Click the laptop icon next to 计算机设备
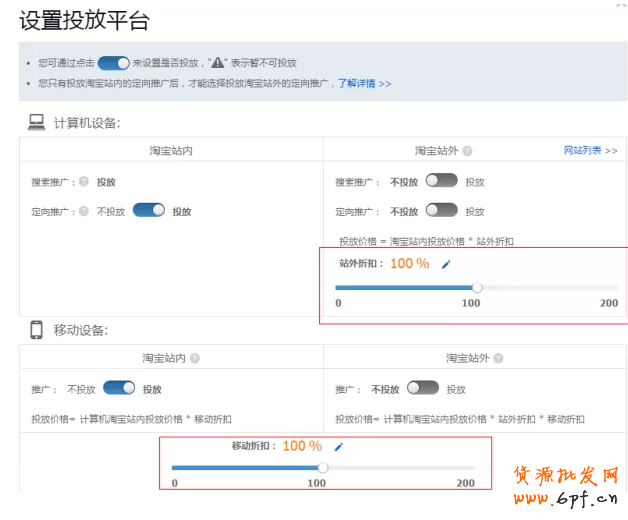The image size is (628, 520). [x=37, y=122]
